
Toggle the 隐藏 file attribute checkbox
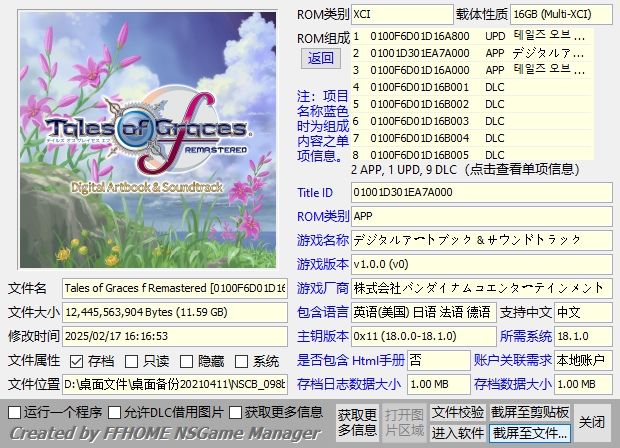pos(186,361)
